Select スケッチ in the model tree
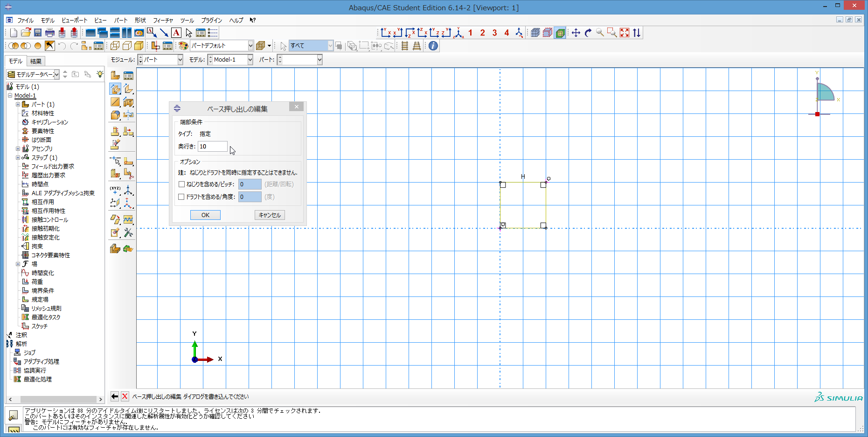 [40, 326]
